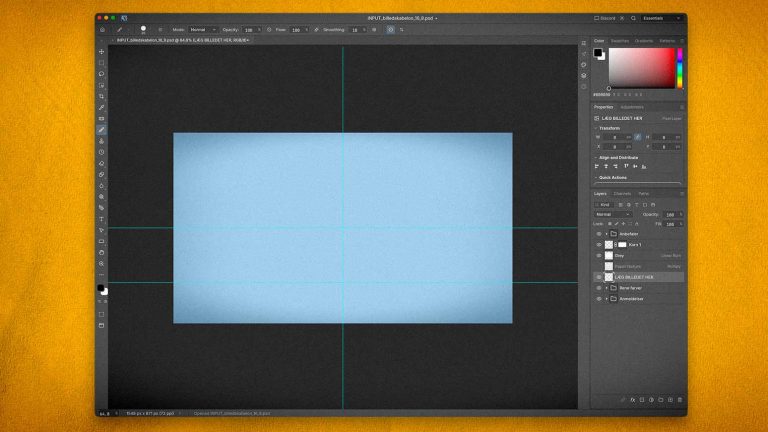
Task: Open the brush Mode dropdown
Action: 203,30
